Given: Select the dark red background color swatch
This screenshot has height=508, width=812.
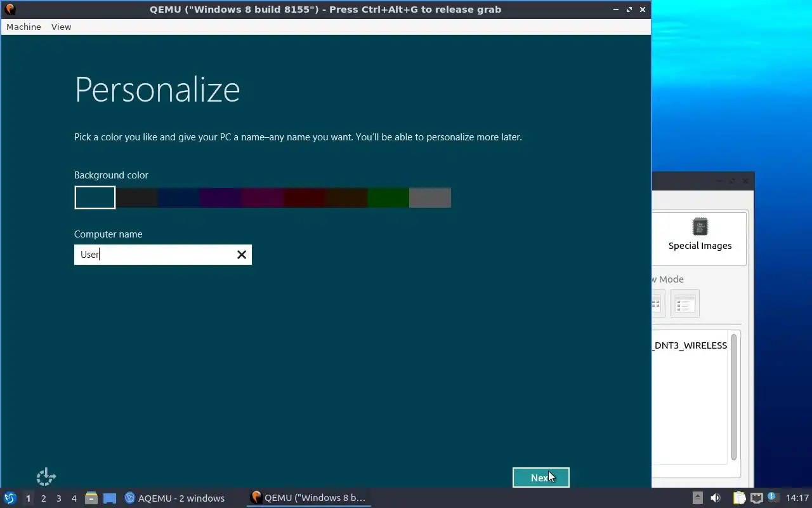Looking at the screenshot, I should [304, 197].
